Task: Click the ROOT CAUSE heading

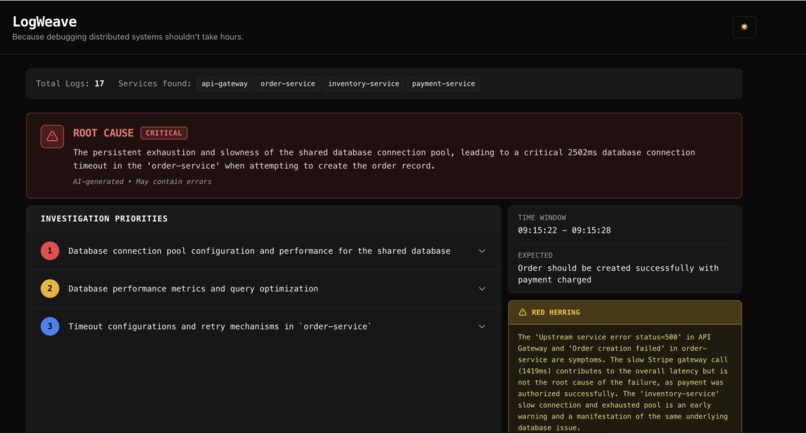Action: [x=103, y=133]
